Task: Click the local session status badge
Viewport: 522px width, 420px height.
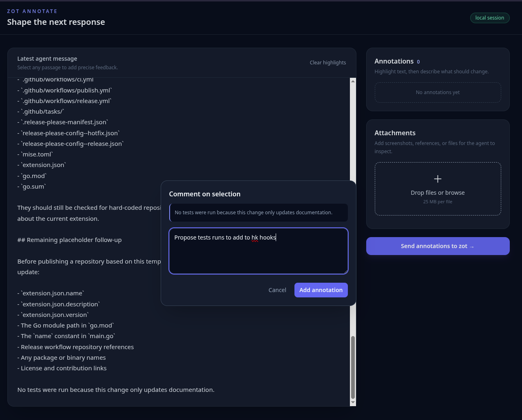Action: pyautogui.click(x=490, y=18)
